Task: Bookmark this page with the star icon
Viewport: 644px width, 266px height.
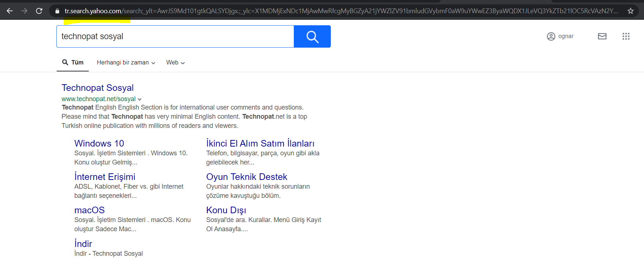Action: click(x=630, y=11)
